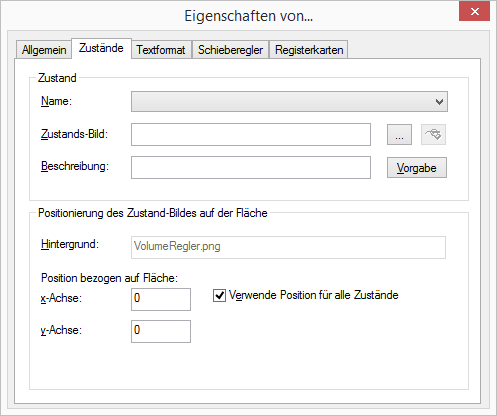Open the Textformat tab

pos(161,50)
